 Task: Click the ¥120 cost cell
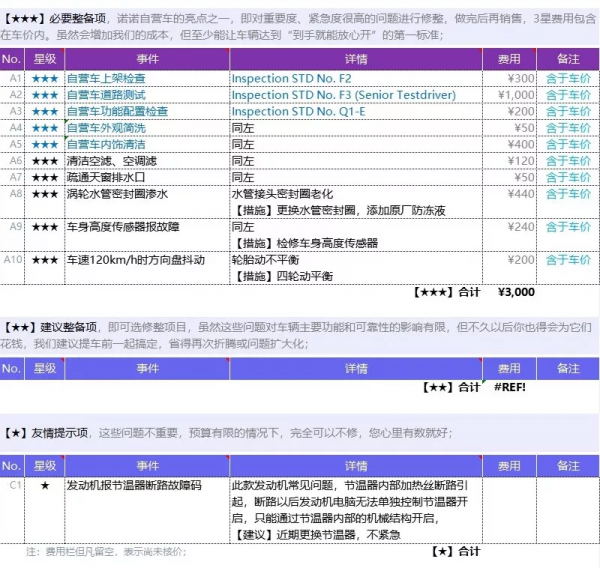(x=509, y=161)
